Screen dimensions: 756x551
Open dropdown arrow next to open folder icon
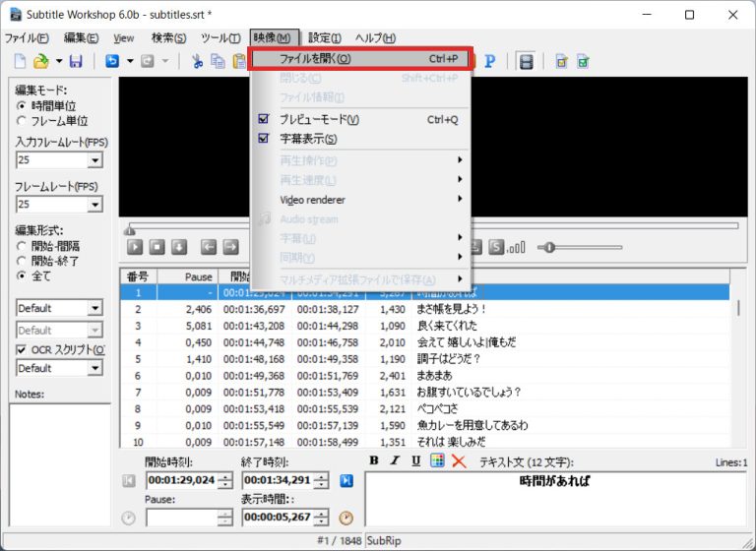[x=59, y=61]
